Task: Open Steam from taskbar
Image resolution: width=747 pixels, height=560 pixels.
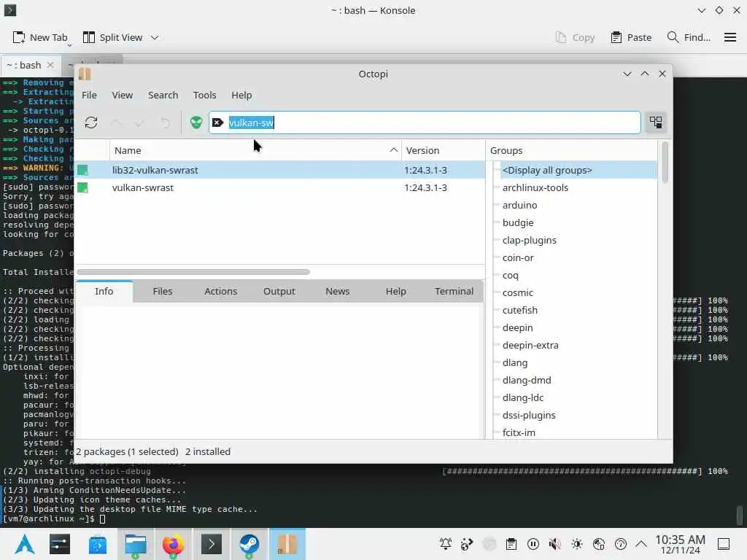Action: (249, 544)
